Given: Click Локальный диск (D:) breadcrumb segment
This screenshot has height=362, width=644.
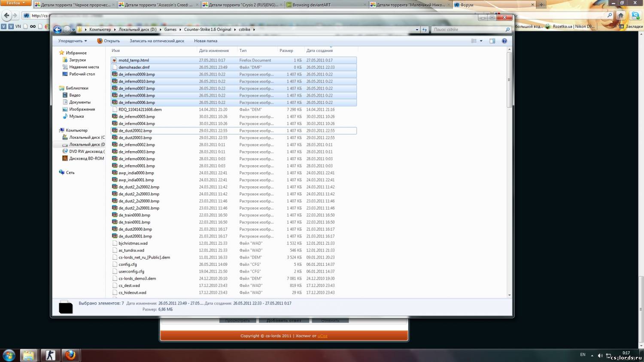Looking at the screenshot, I should (137, 30).
